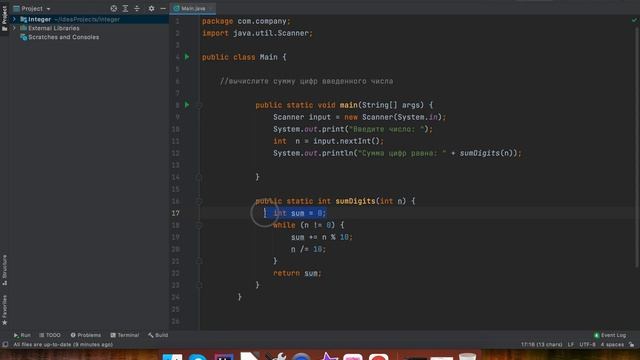Hide the Project panel with minus icon
The image size is (640, 360).
[163, 9]
